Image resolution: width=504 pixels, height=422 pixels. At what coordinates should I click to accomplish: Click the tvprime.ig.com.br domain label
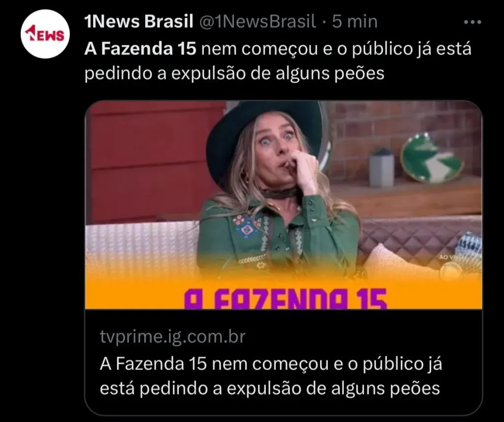click(x=173, y=337)
